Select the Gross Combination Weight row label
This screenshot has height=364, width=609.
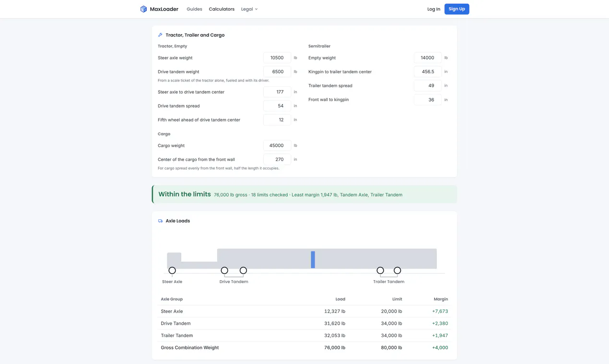point(189,348)
